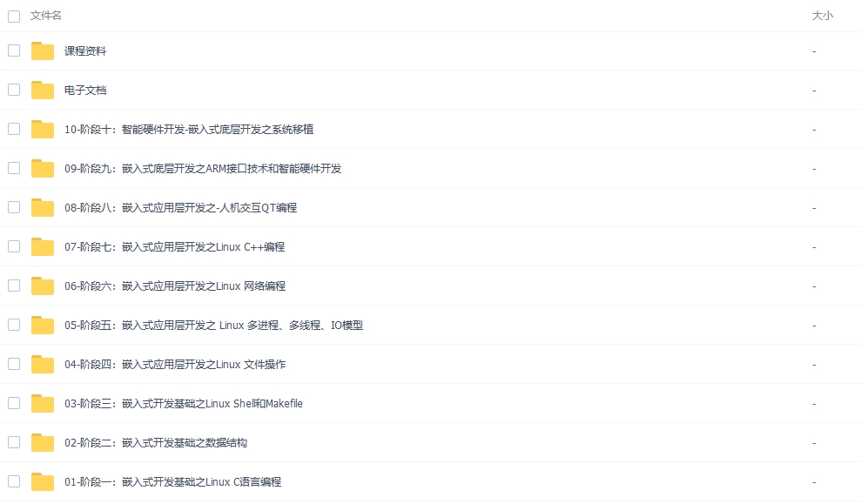862x504 pixels.
Task: Open the 01-阶段一 Linux C语言编程 folder name
Action: [x=172, y=482]
